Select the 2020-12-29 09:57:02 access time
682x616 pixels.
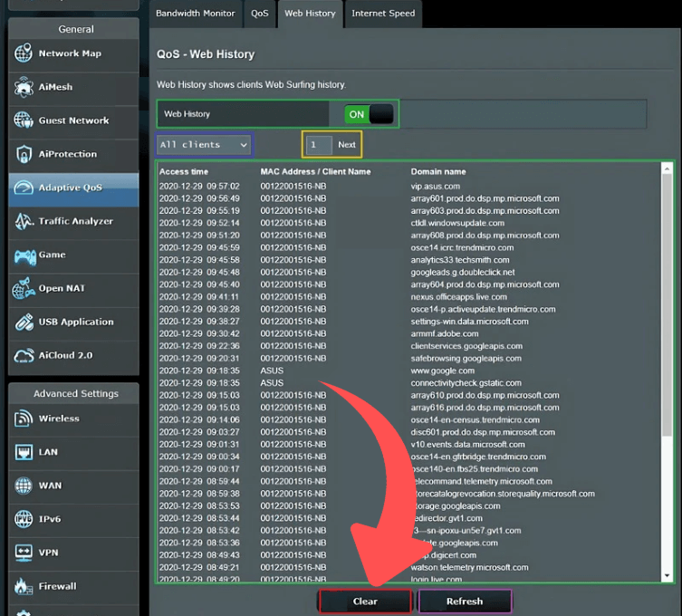pyautogui.click(x=199, y=187)
